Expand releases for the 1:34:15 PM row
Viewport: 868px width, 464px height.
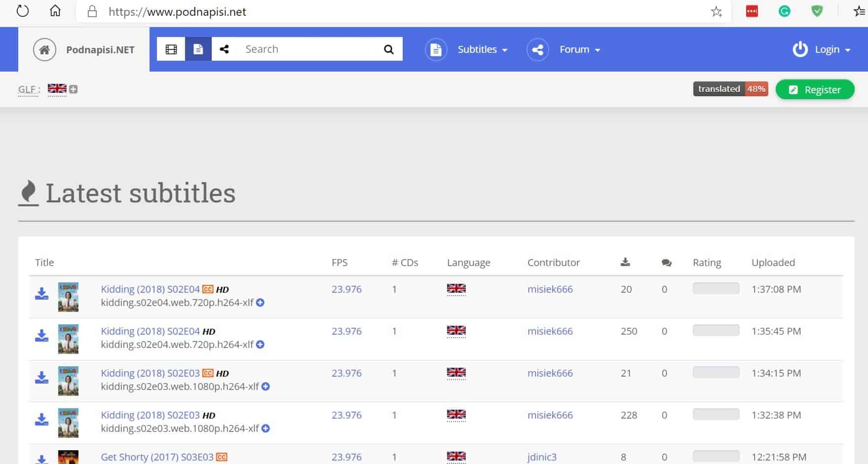point(265,387)
